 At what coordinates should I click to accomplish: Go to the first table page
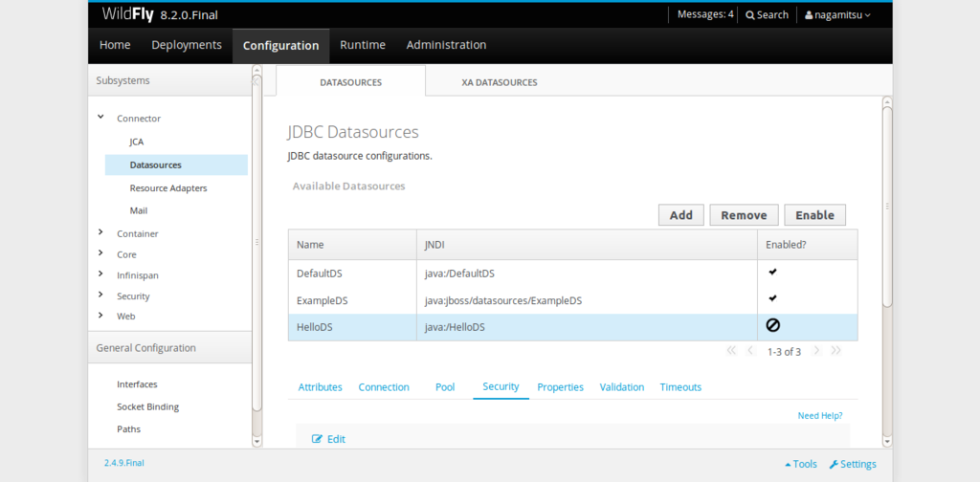731,351
